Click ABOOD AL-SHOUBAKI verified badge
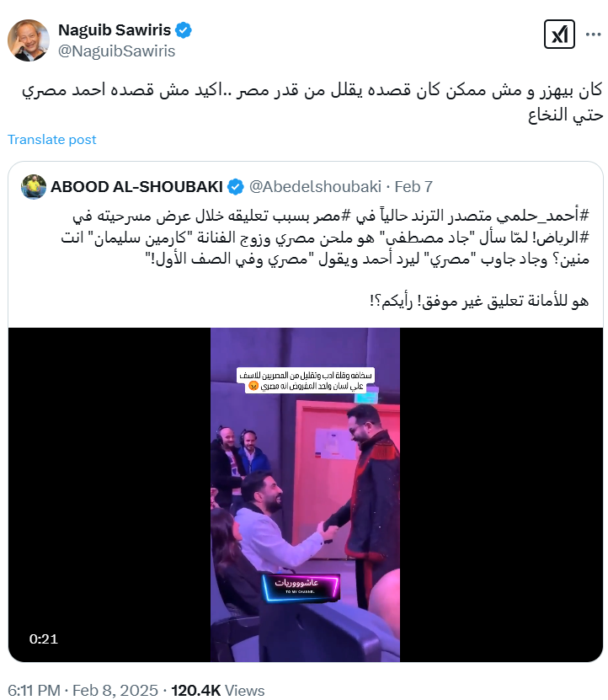 pyautogui.click(x=236, y=187)
